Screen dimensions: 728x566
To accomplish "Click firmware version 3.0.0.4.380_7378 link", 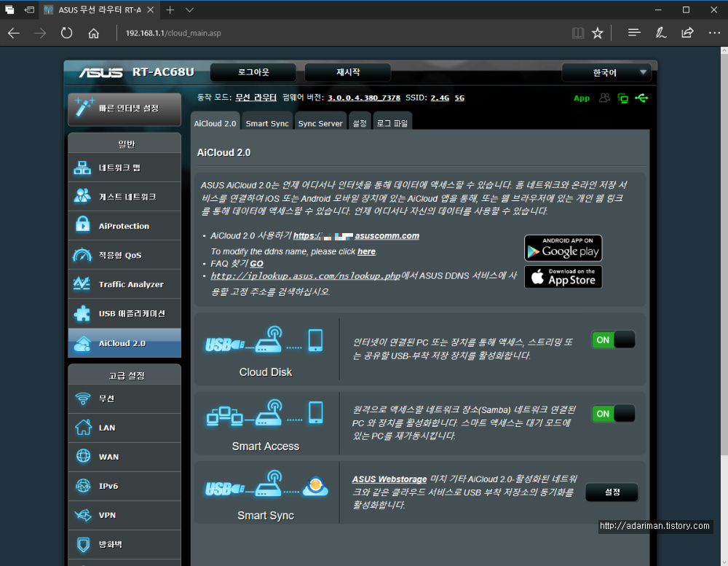I will pos(364,98).
